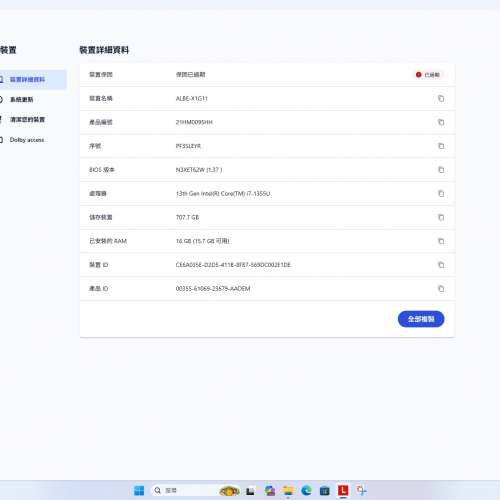This screenshot has height=500, width=500.
Task: Select device details in the sidebar
Action: pos(32,79)
